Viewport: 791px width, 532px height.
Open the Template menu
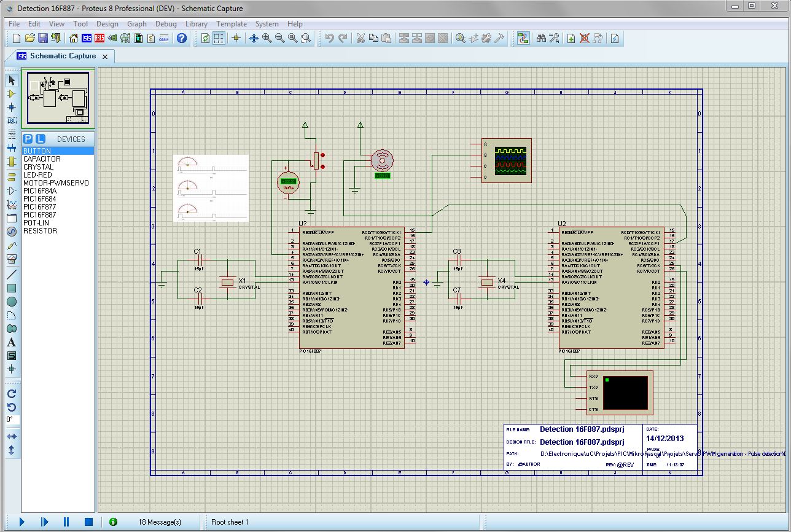point(231,24)
